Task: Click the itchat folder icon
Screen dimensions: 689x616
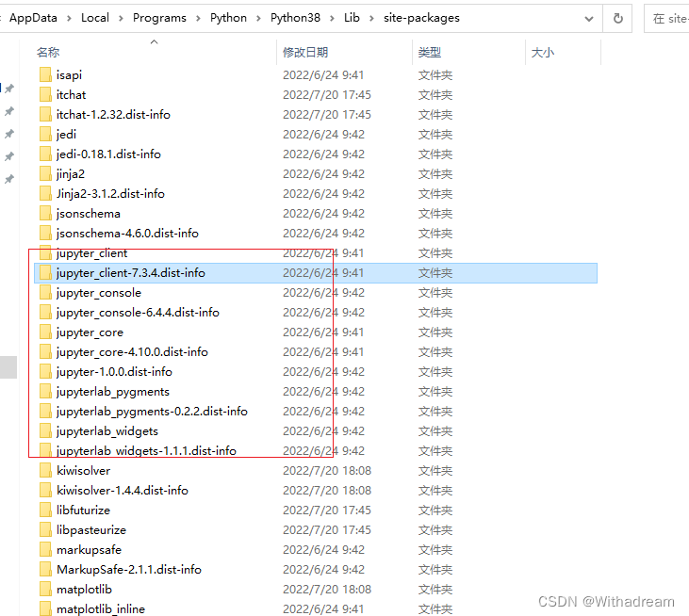Action: tap(45, 94)
